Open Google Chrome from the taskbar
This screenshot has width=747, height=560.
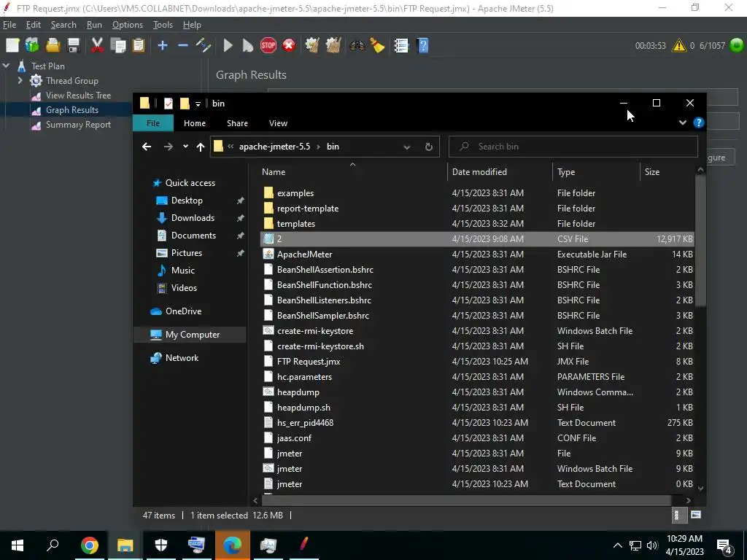pyautogui.click(x=89, y=545)
